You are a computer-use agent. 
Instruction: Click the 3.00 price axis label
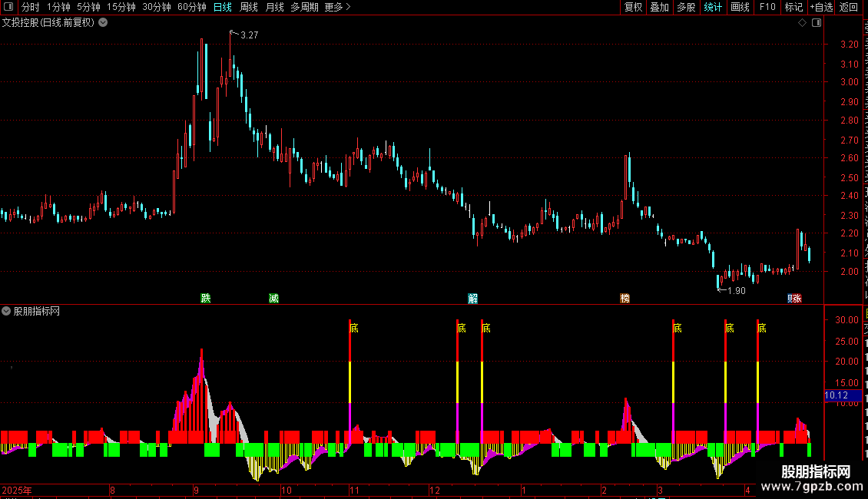(849, 82)
